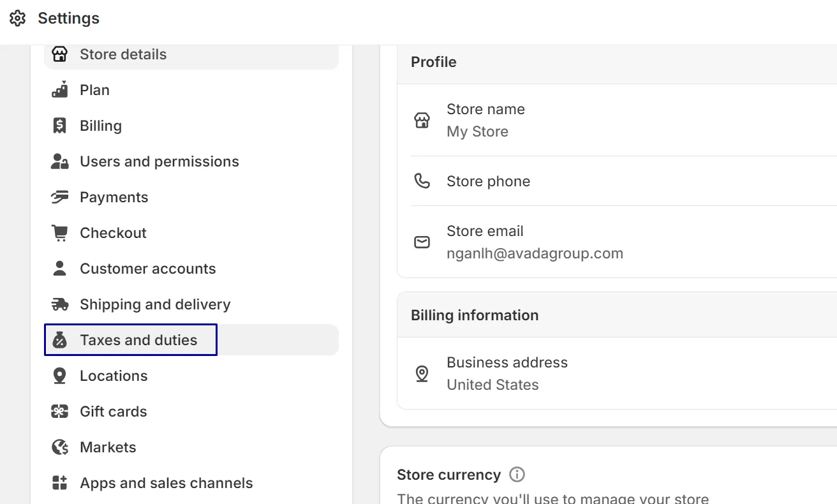
Task: Open Checkout settings
Action: pyautogui.click(x=191, y=233)
